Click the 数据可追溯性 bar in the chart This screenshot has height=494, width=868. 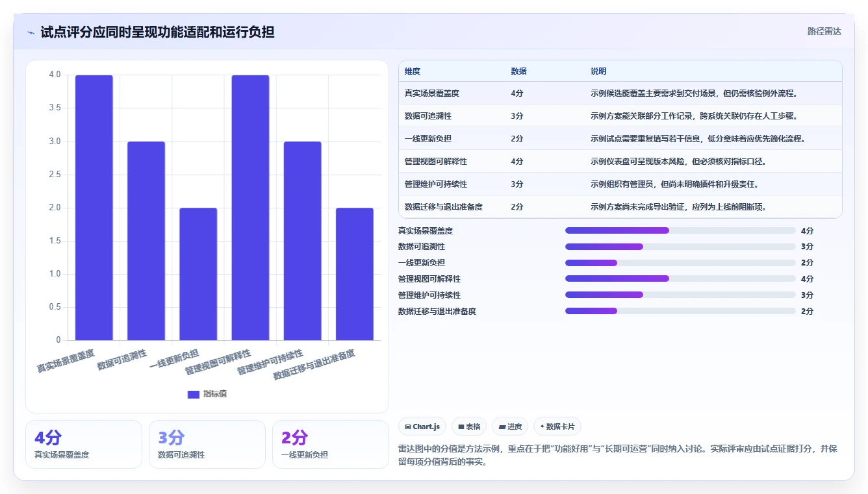[x=146, y=241]
